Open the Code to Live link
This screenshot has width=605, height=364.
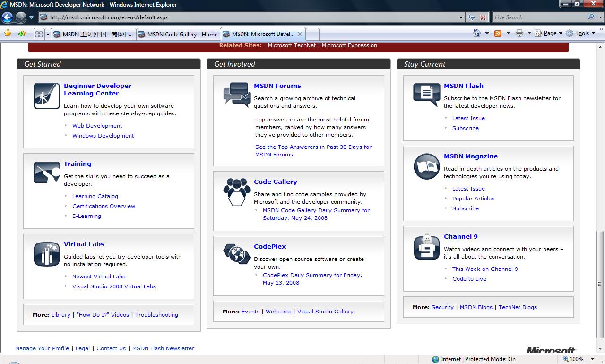(x=469, y=279)
